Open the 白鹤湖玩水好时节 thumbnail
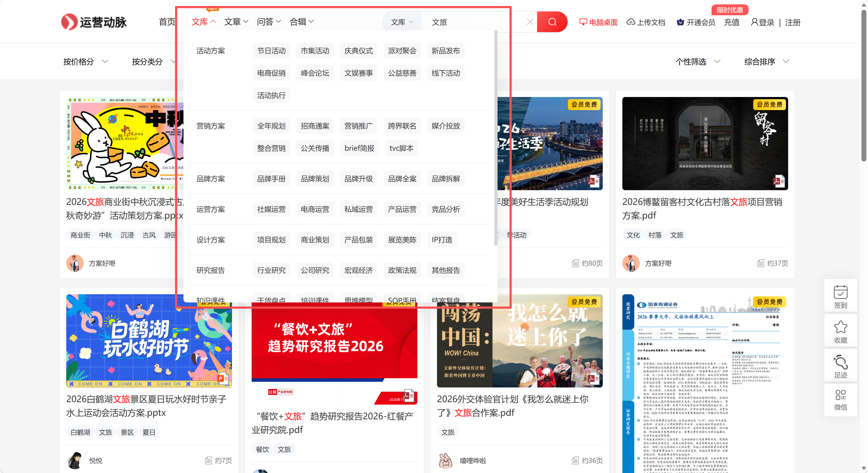 [149, 341]
